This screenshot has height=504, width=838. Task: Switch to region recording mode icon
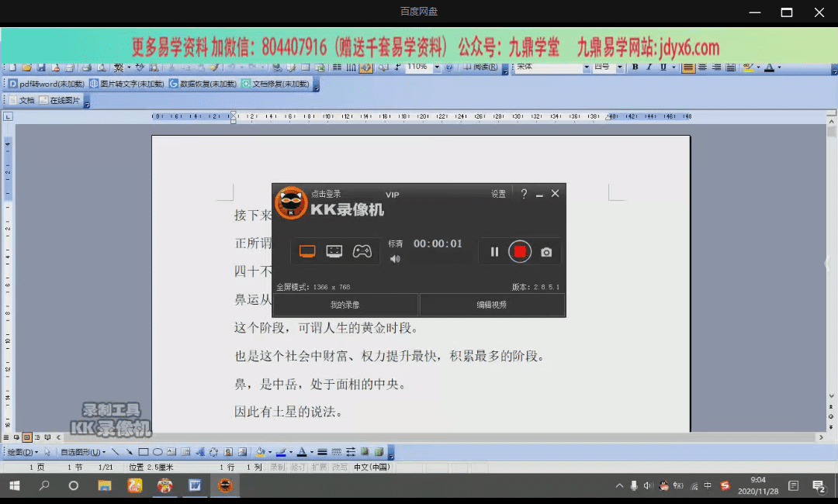(334, 251)
